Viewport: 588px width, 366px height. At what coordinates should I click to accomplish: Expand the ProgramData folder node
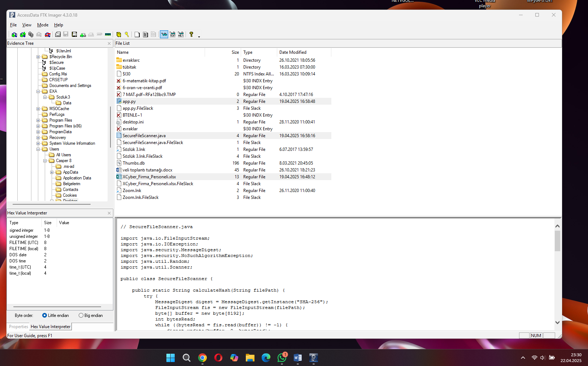[x=38, y=132]
